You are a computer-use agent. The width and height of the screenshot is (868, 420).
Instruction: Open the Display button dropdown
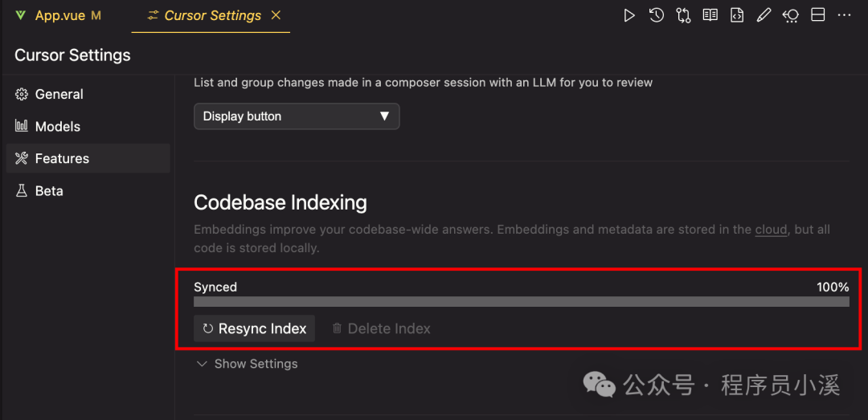click(x=297, y=116)
